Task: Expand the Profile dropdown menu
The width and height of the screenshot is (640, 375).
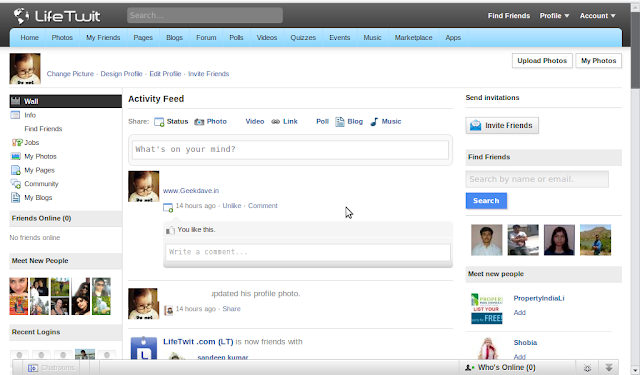Action: click(x=554, y=16)
